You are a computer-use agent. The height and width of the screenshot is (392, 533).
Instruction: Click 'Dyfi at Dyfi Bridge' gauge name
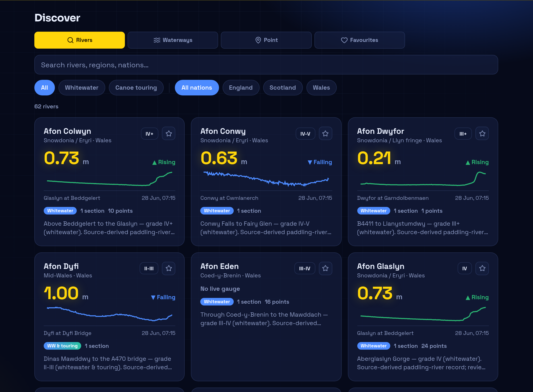[x=67, y=333]
